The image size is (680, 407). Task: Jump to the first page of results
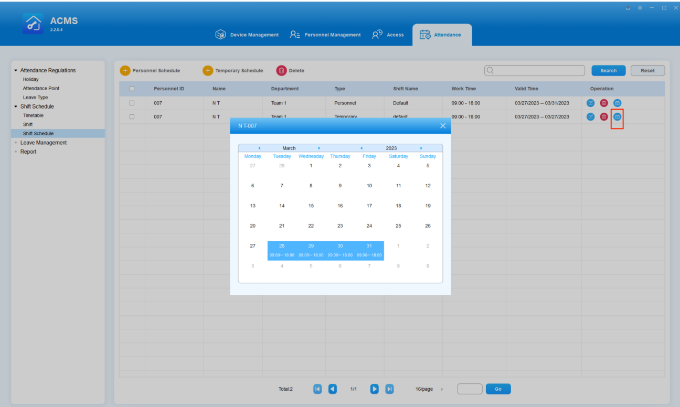[318, 388]
